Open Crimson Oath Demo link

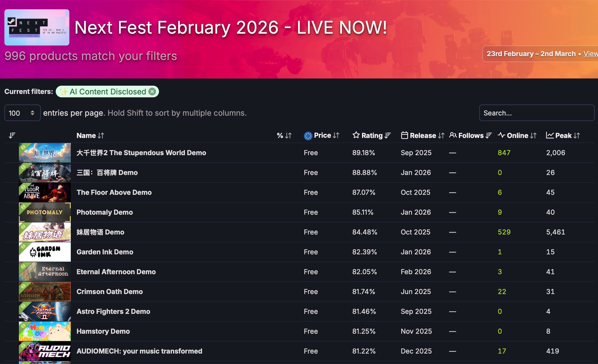[x=109, y=292]
